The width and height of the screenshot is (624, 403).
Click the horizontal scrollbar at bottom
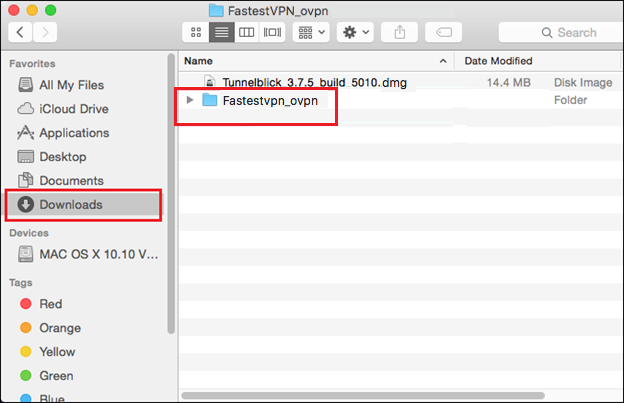point(363,395)
